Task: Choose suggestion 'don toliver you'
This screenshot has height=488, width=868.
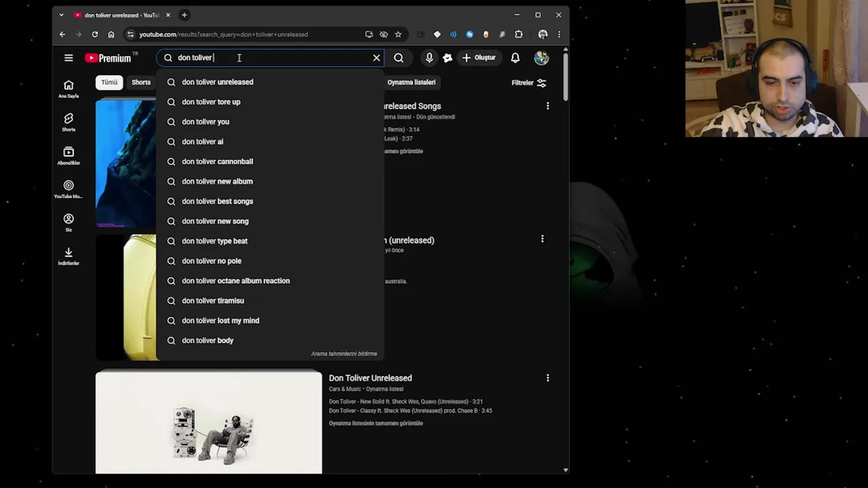Action: coord(270,121)
